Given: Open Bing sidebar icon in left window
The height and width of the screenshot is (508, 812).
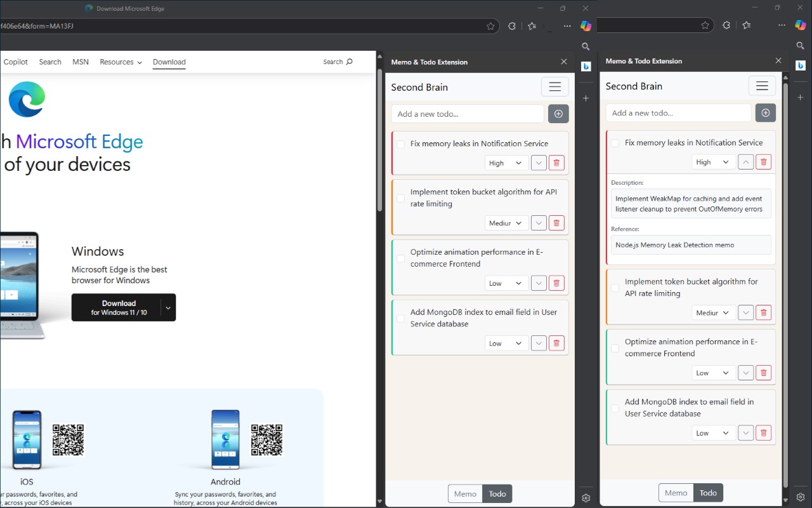Looking at the screenshot, I should [x=586, y=66].
